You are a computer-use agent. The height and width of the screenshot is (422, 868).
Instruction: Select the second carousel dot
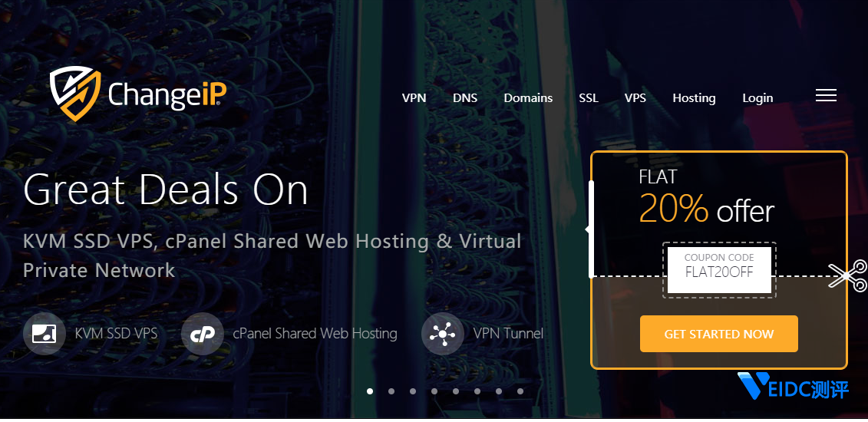[x=391, y=391]
